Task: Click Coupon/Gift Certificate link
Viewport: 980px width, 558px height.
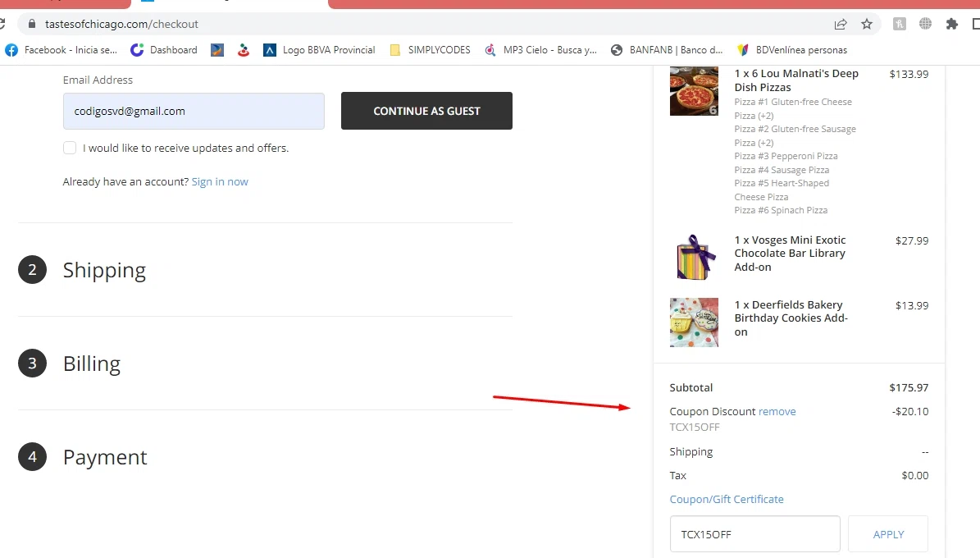Action: (727, 499)
